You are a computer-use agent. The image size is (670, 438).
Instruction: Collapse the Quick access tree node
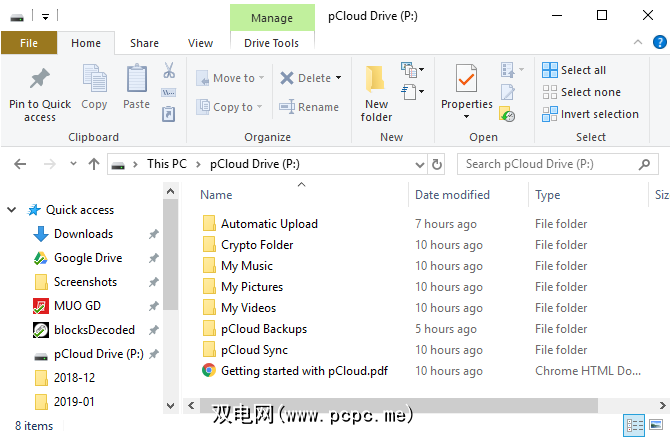(x=12, y=210)
